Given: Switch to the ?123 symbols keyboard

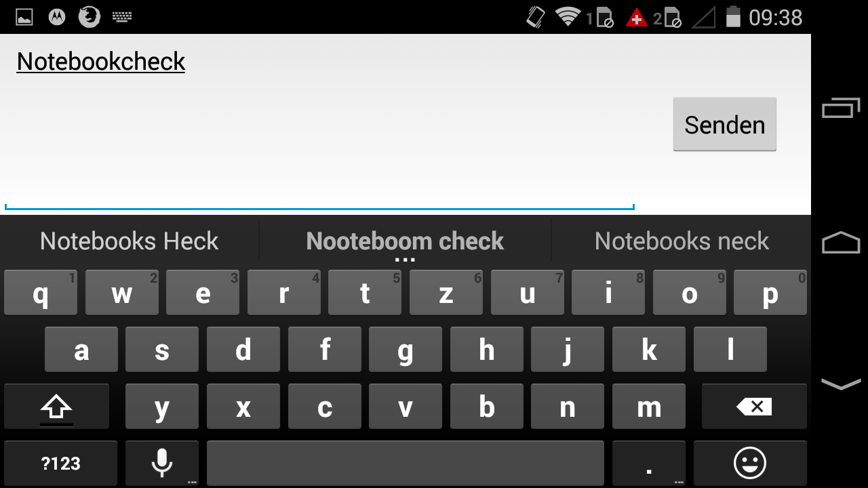Looking at the screenshot, I should (60, 463).
